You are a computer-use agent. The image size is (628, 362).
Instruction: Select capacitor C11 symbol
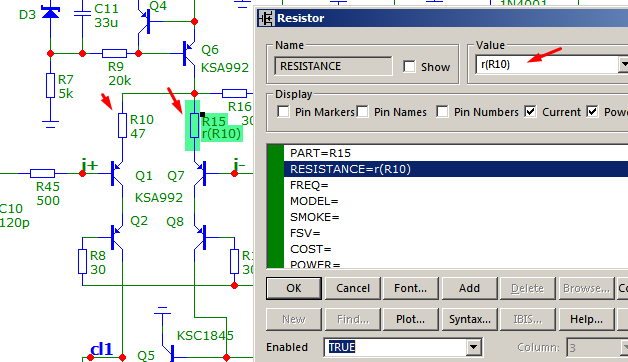(83, 13)
